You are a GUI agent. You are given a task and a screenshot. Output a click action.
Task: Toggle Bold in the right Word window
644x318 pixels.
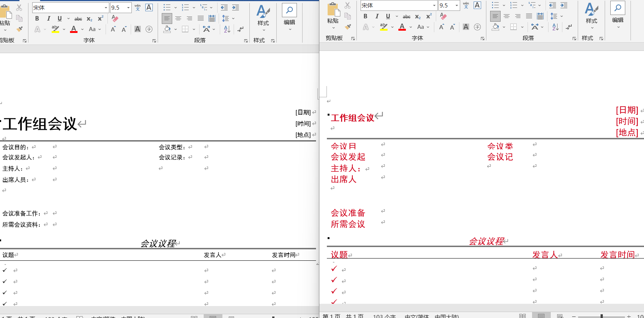pos(365,16)
